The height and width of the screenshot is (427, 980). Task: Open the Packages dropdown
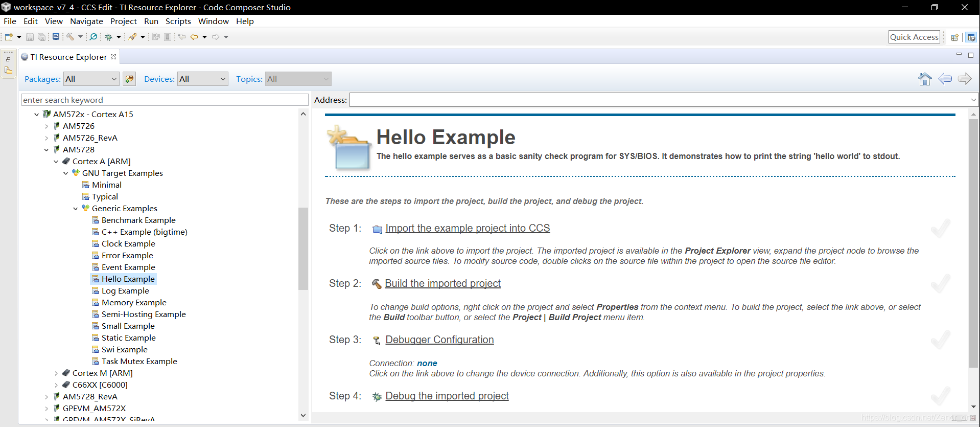91,79
